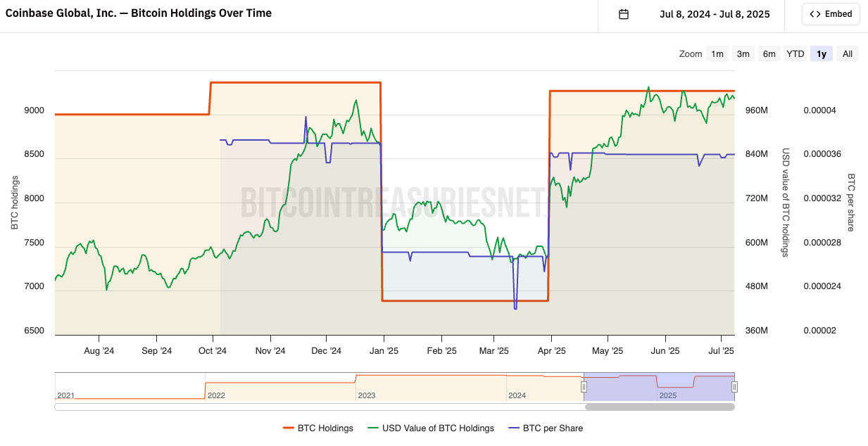Click the navigator's right range handle
Viewport: 868px width, 446px height.
[734, 386]
